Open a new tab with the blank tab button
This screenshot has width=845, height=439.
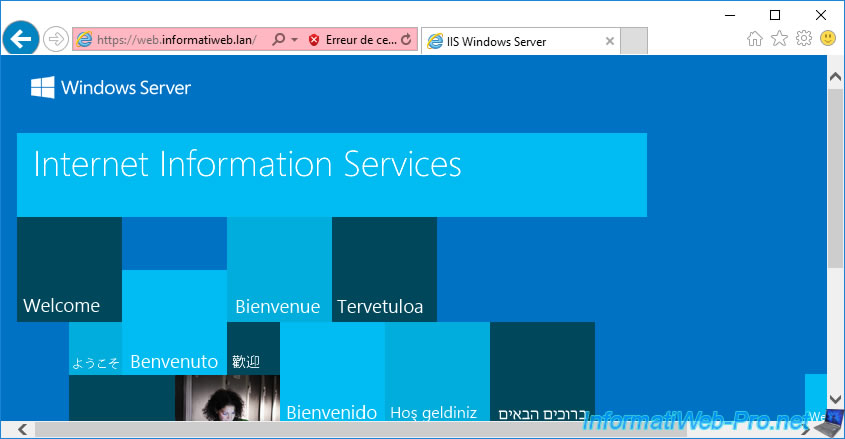pyautogui.click(x=634, y=41)
